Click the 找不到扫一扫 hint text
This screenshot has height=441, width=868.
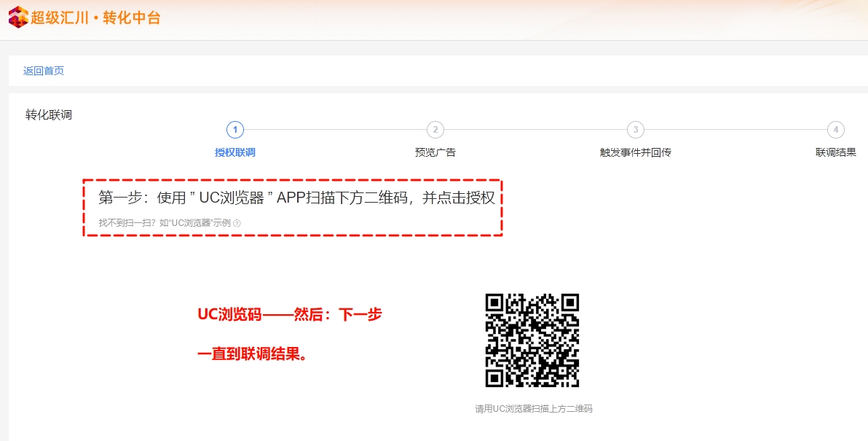click(165, 223)
